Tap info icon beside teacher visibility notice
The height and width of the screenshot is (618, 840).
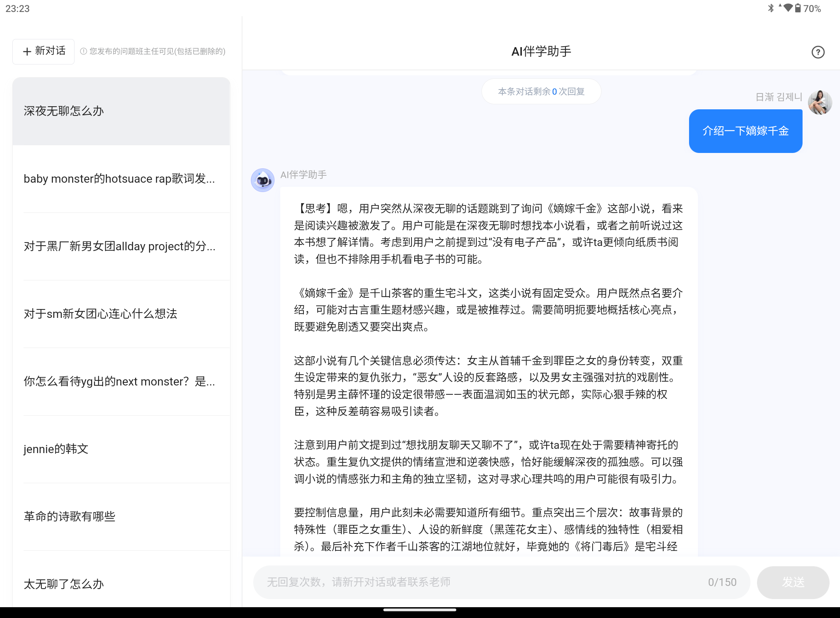coord(83,51)
